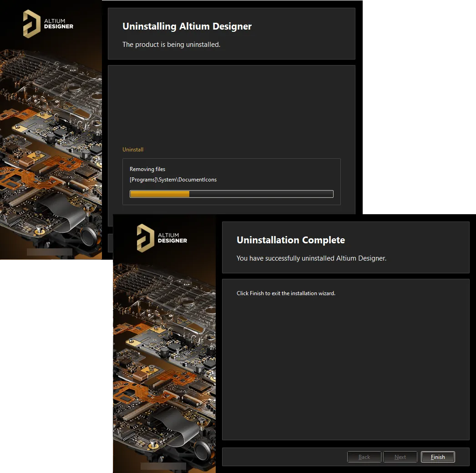
Task: Select the 'Uninstalling Altium Designer' heading
Action: pos(187,26)
